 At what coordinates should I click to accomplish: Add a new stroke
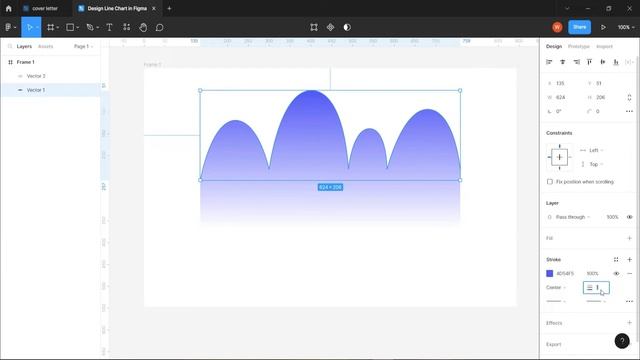click(x=629, y=260)
